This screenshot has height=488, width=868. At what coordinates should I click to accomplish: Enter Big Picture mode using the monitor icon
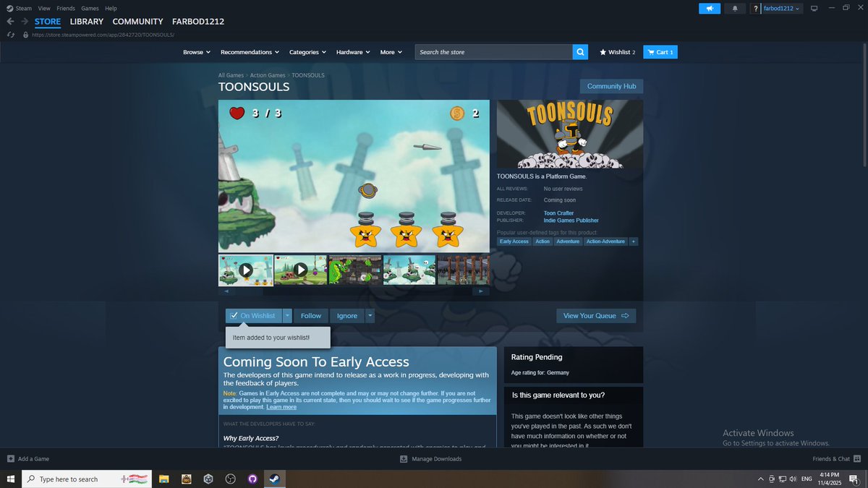(x=814, y=8)
